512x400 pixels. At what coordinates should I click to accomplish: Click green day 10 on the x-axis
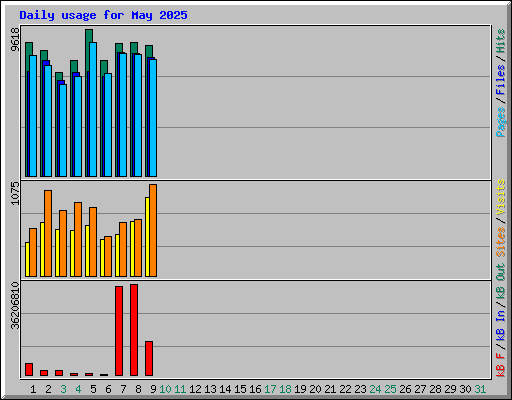click(x=165, y=389)
